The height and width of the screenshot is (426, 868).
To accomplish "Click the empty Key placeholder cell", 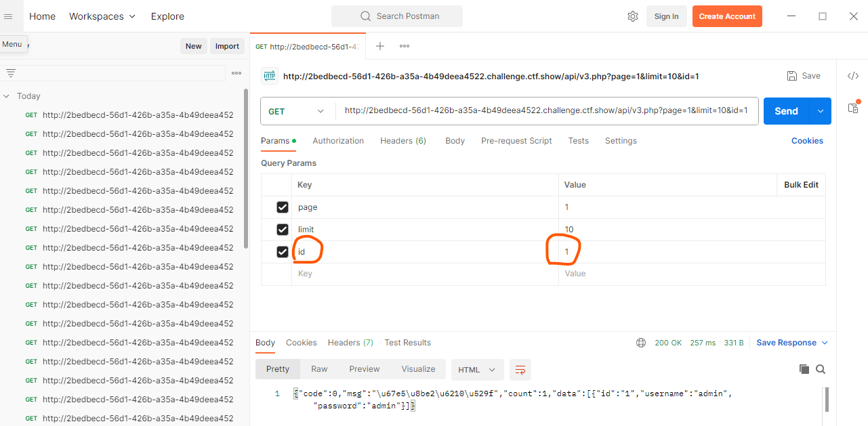I will point(425,274).
